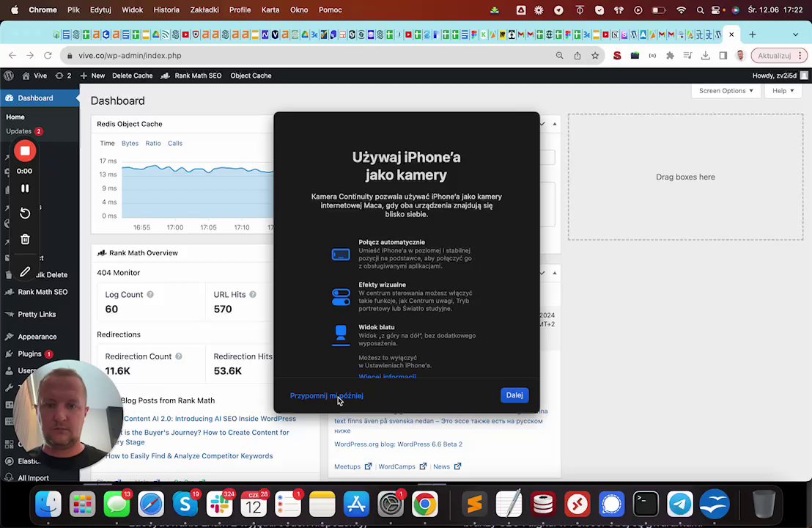Toggle Chrome side panel
The height and width of the screenshot is (528, 812).
[x=723, y=56]
